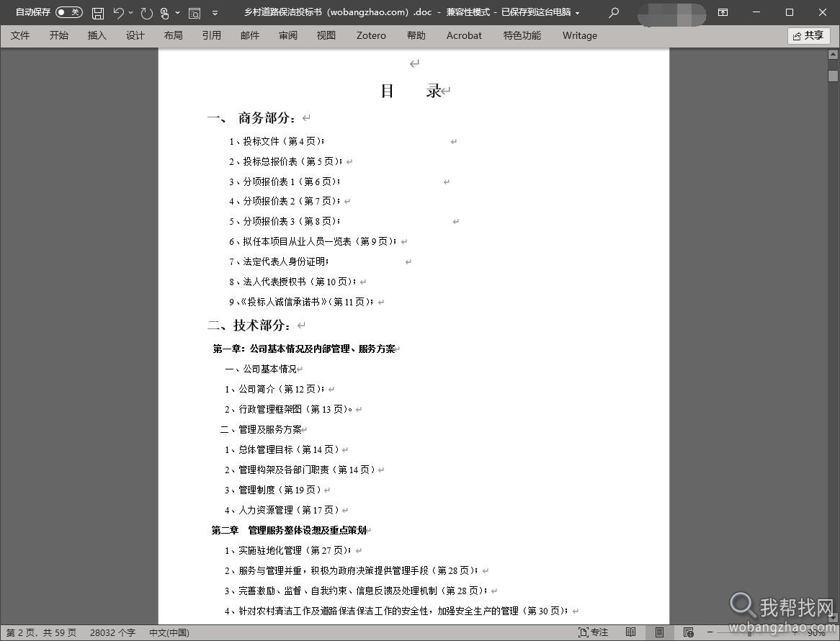Click the vertical scrollbar up arrow
This screenshot has height=641, width=840.
(x=833, y=54)
